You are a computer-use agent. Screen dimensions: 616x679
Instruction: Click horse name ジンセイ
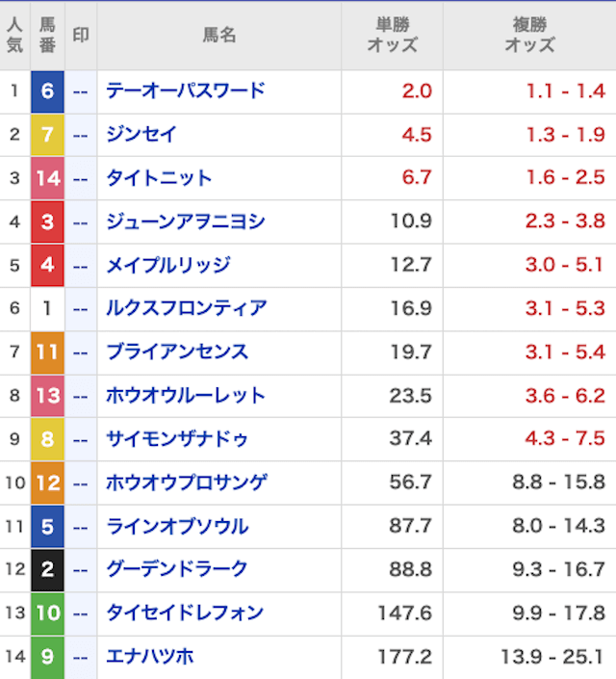141,135
